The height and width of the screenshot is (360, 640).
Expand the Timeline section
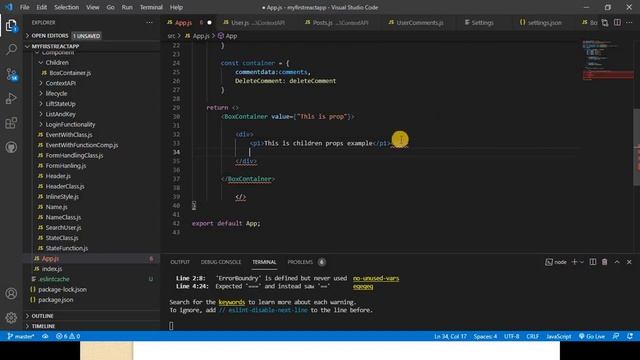[43, 326]
